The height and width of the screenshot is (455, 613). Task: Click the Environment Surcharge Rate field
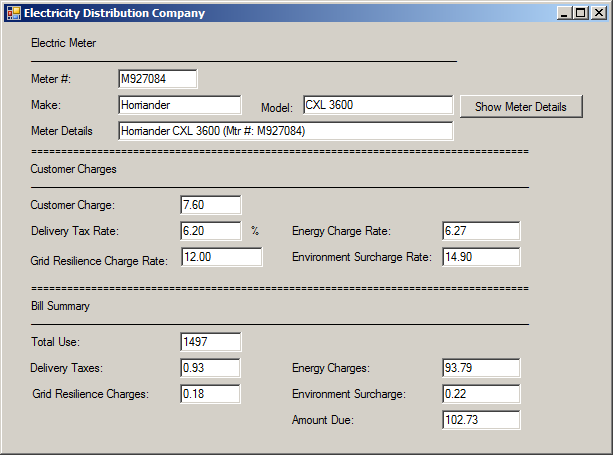point(481,257)
